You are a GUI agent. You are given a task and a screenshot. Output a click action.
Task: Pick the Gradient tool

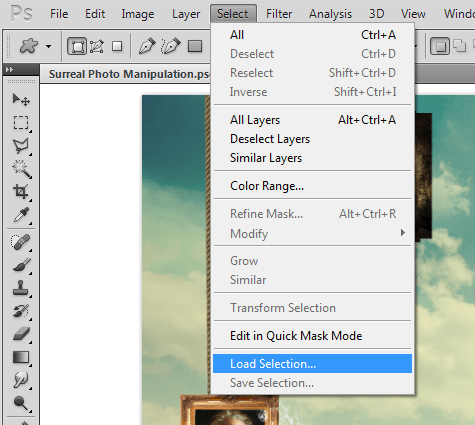tap(21, 357)
